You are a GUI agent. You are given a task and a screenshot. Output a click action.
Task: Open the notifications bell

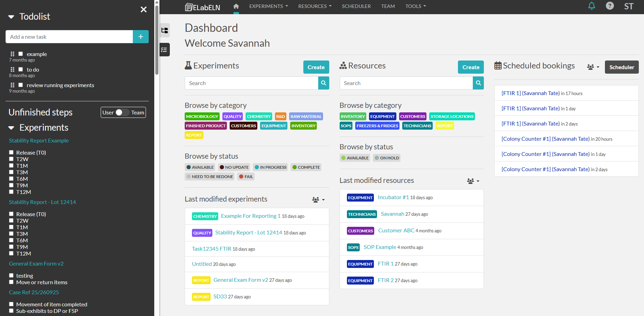click(591, 6)
